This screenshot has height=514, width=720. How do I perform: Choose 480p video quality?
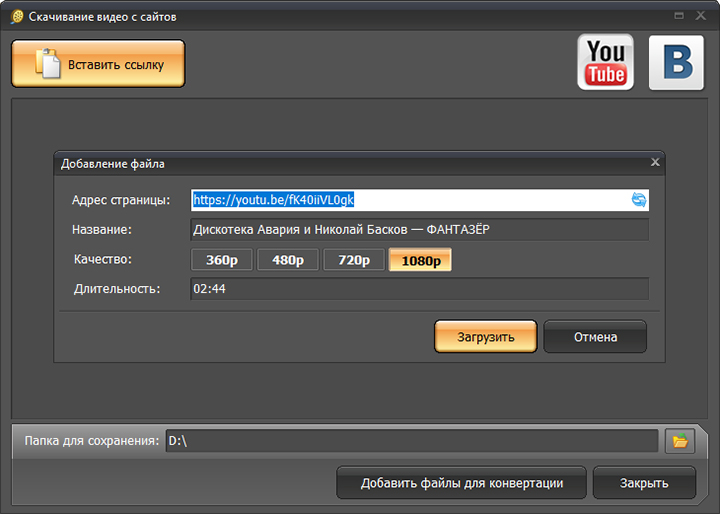point(288,260)
